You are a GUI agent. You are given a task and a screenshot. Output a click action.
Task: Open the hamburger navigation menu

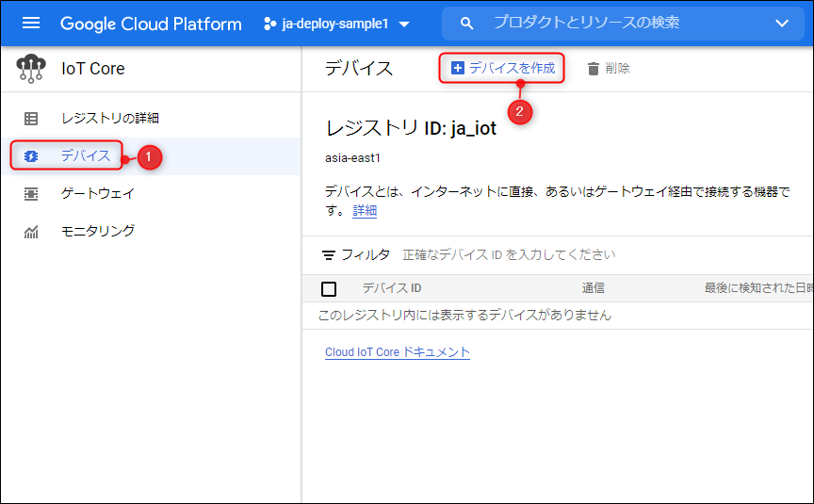pyautogui.click(x=31, y=24)
